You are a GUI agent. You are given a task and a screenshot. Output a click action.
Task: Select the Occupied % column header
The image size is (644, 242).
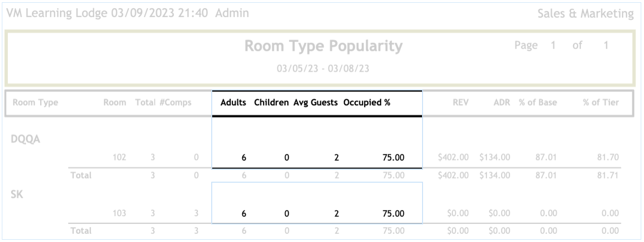(x=366, y=103)
